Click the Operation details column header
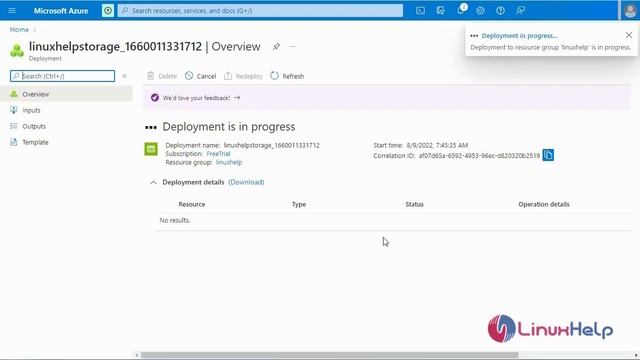The width and height of the screenshot is (640, 360). click(544, 204)
